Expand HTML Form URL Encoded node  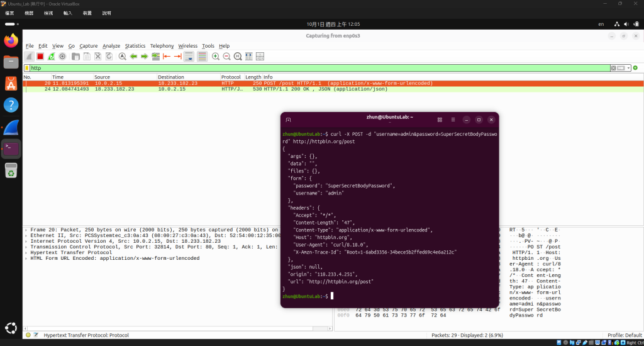tap(26, 259)
